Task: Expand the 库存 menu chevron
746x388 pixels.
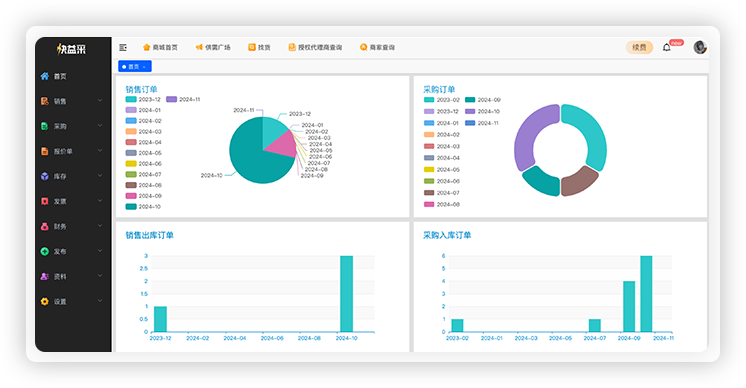Action: coord(100,175)
